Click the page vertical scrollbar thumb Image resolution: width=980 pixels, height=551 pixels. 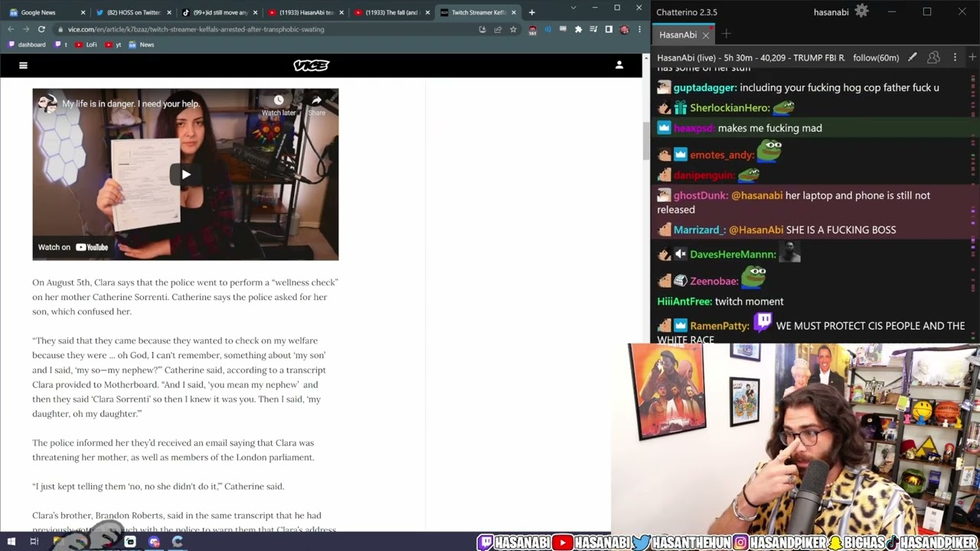[x=645, y=141]
